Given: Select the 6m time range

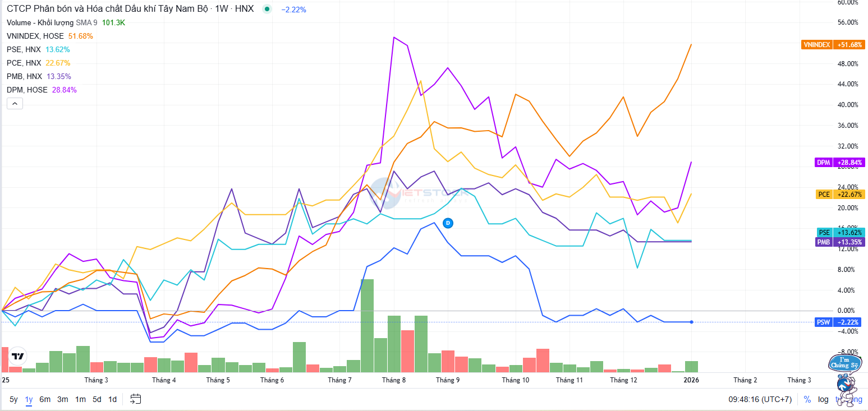Looking at the screenshot, I should 45,399.
